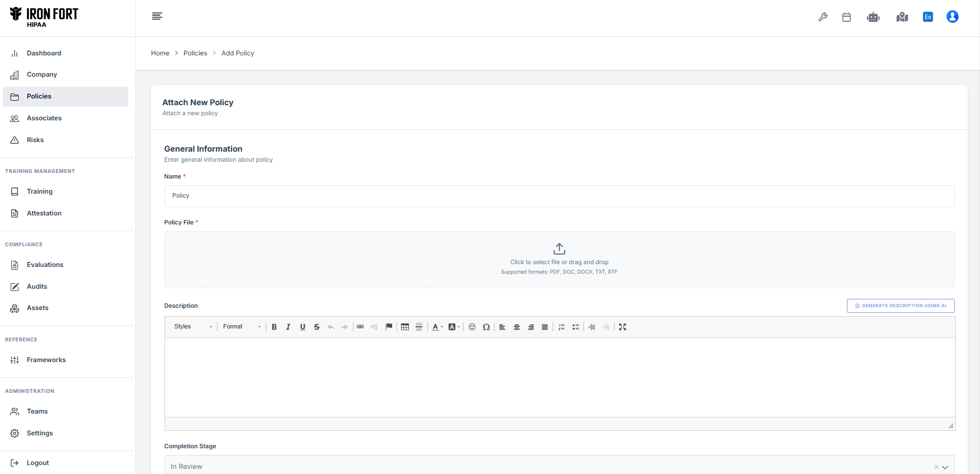The image size is (980, 474).
Task: Open the Styles dropdown
Action: pos(193,327)
